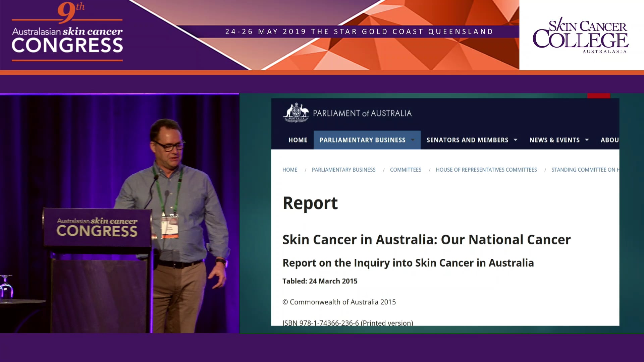Open the ABOUT navigation menu item
644x362 pixels.
[610, 140]
